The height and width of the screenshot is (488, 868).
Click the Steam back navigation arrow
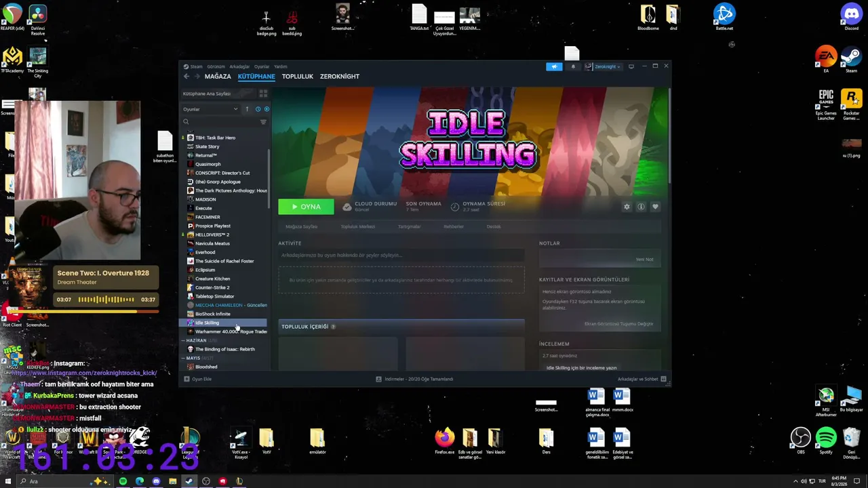[186, 77]
